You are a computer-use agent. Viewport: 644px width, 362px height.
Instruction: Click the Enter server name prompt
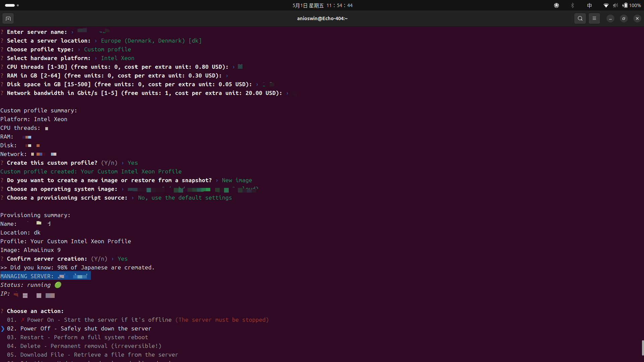point(37,32)
